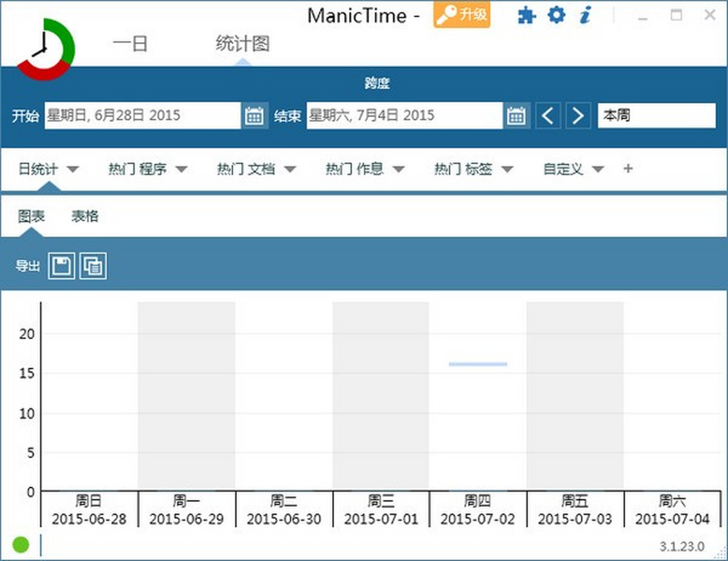Copy chart using export clipboard icon
This screenshot has width=728, height=561.
click(x=93, y=266)
